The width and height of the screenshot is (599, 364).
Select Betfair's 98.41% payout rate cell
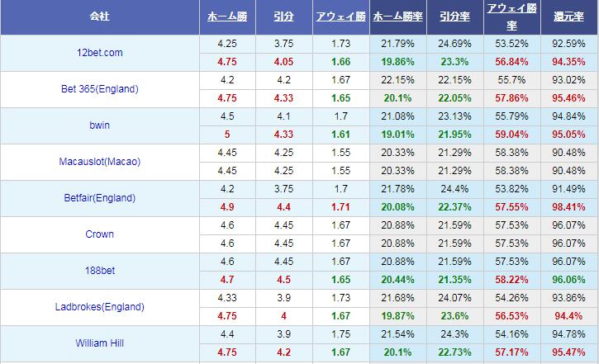click(x=568, y=207)
